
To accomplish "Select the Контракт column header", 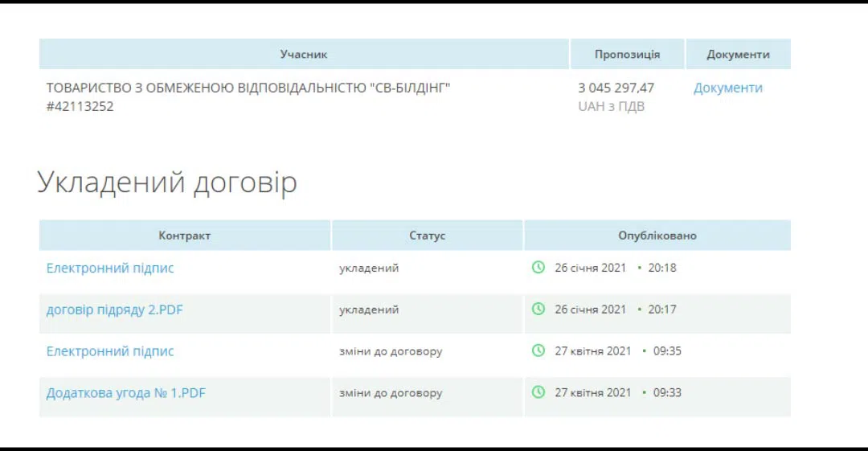I will tap(184, 235).
